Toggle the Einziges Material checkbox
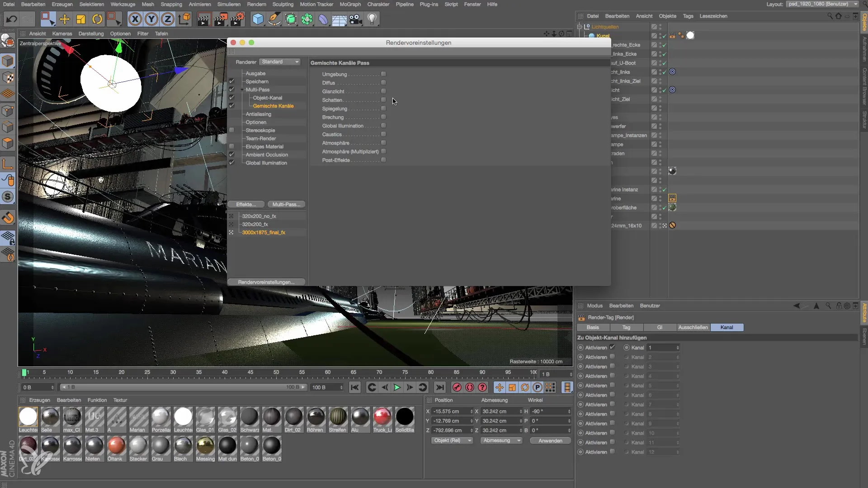 point(231,146)
